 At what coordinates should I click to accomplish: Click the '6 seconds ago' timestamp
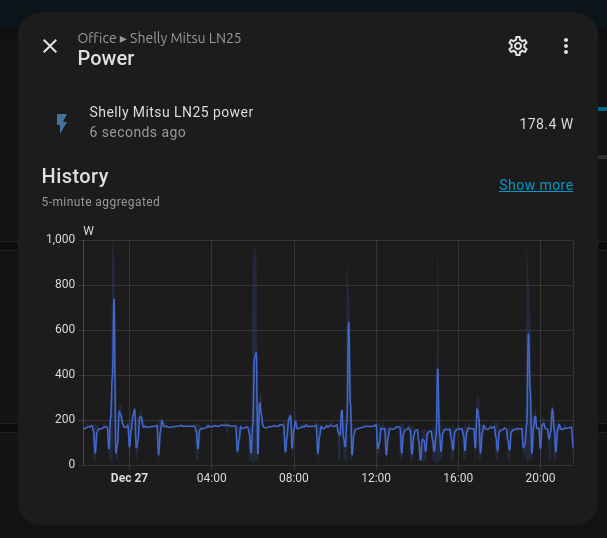coord(137,132)
